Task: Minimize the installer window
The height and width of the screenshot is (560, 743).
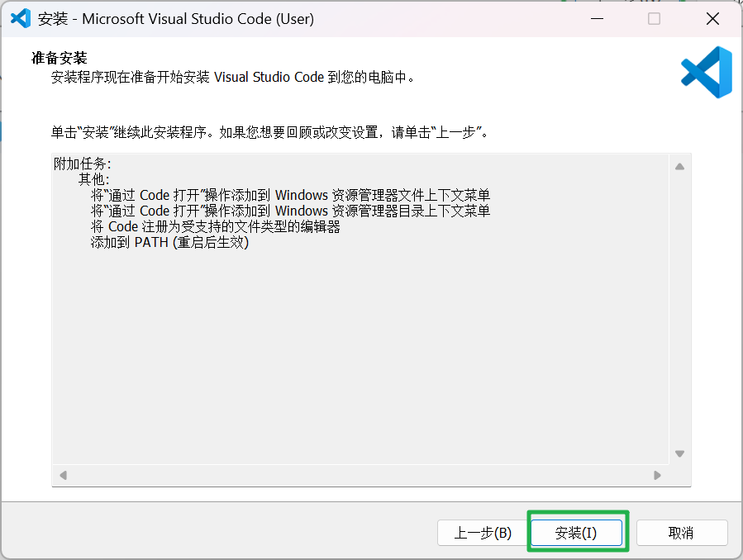Action: tap(597, 18)
